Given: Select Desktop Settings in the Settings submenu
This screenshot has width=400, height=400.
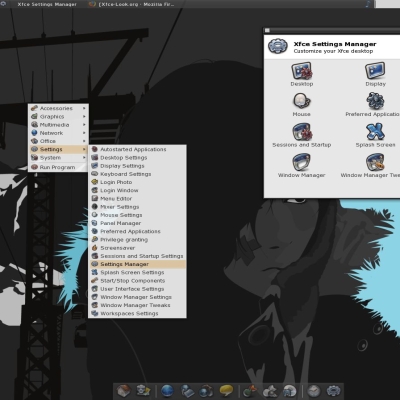Looking at the screenshot, I should (138, 158).
